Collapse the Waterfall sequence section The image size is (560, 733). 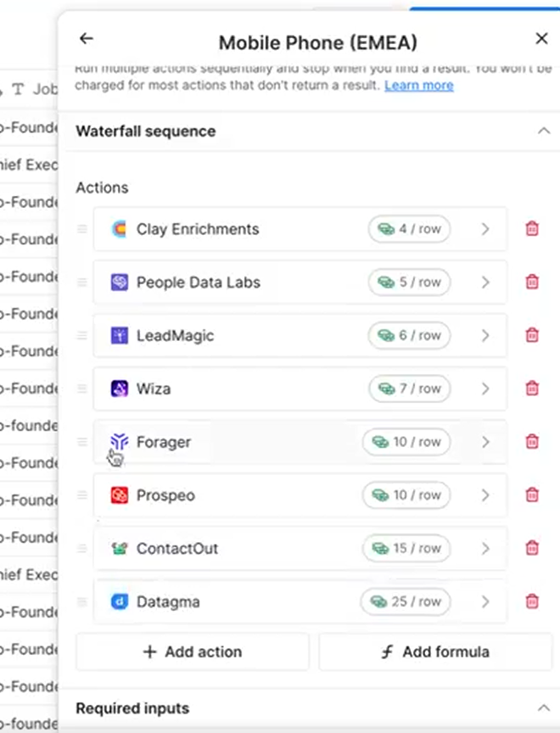(x=544, y=131)
